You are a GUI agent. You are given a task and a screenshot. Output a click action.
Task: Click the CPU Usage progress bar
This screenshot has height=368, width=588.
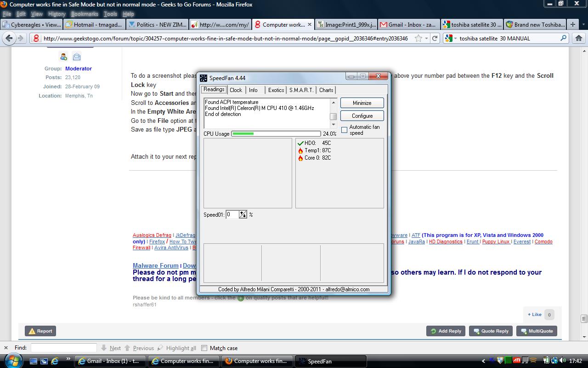coord(276,133)
